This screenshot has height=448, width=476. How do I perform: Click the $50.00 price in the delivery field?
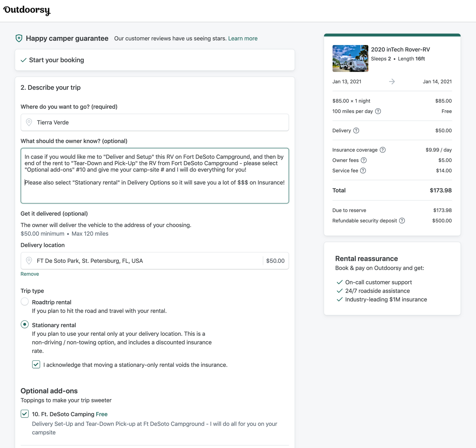275,261
